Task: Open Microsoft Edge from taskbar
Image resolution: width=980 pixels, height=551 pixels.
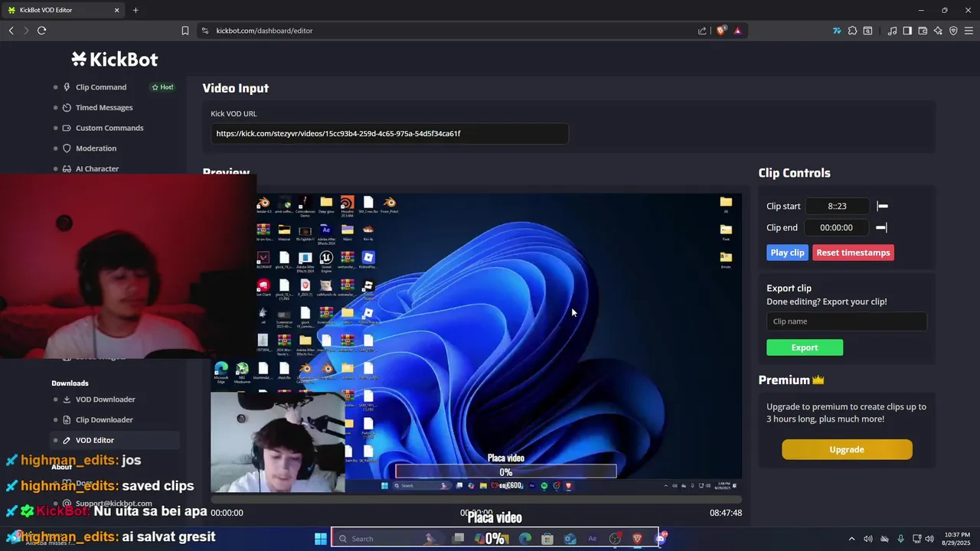Action: [525, 539]
